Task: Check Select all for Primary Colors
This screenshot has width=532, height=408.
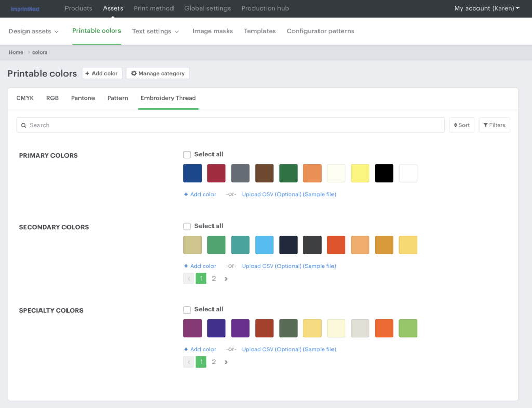Action: coord(187,155)
